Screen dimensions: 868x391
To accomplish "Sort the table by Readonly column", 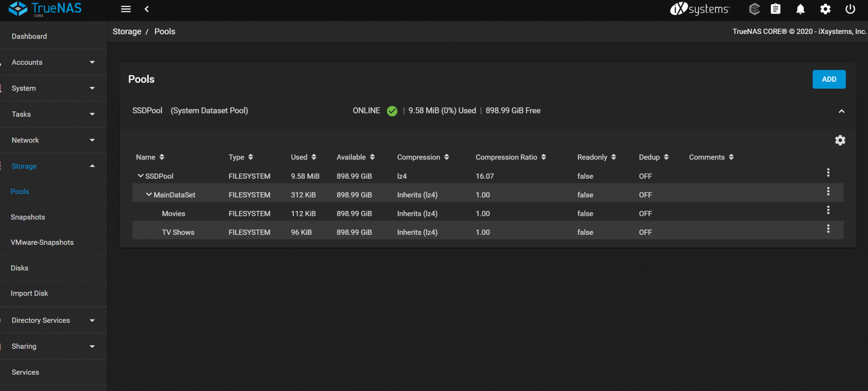I will [597, 157].
